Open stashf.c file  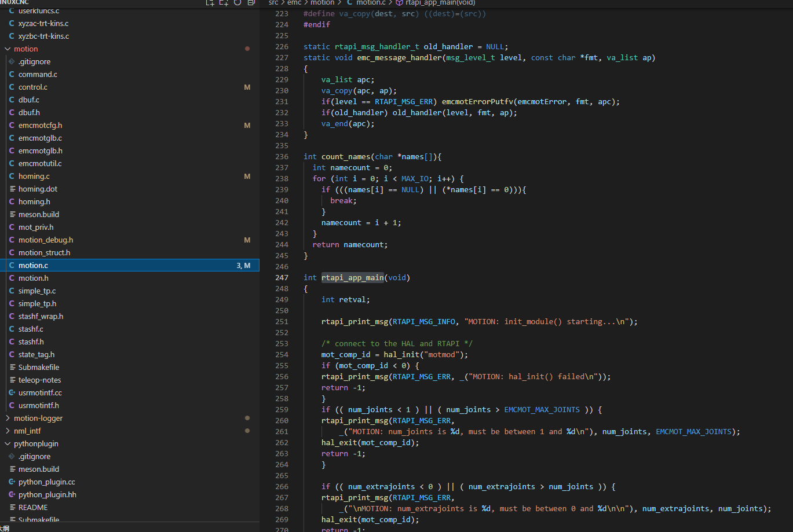point(130,329)
